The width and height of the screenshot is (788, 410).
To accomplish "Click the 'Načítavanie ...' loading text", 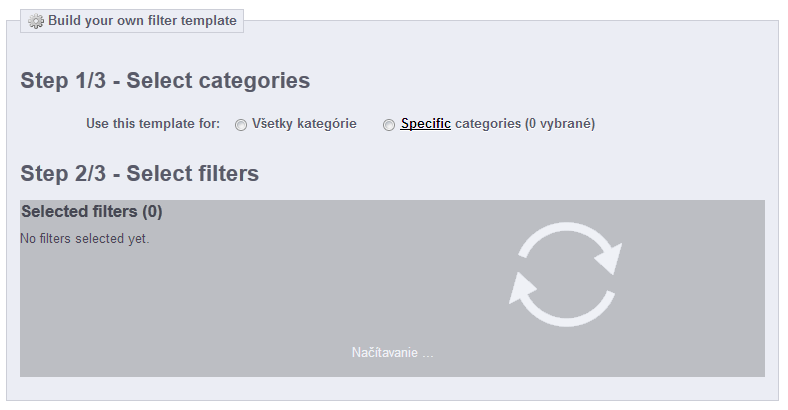I will click(x=392, y=352).
